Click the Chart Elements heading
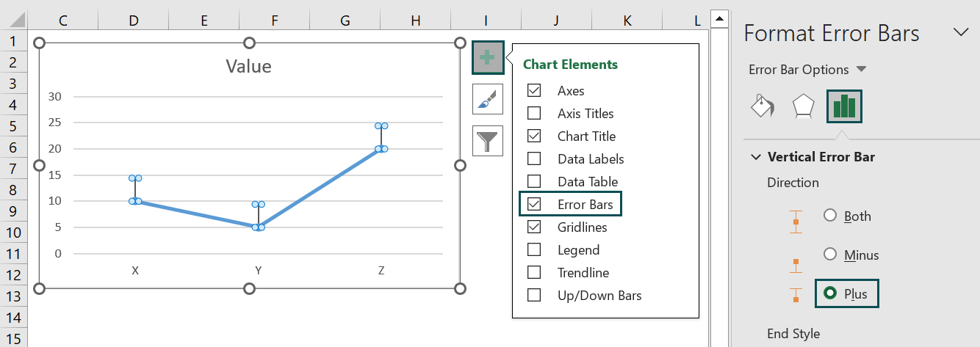The width and height of the screenshot is (980, 347). point(570,65)
